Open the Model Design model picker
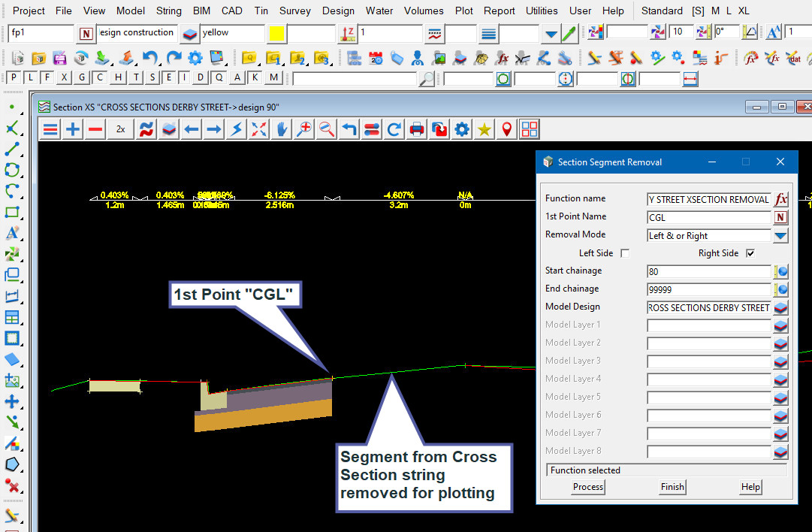The height and width of the screenshot is (532, 812). (780, 307)
